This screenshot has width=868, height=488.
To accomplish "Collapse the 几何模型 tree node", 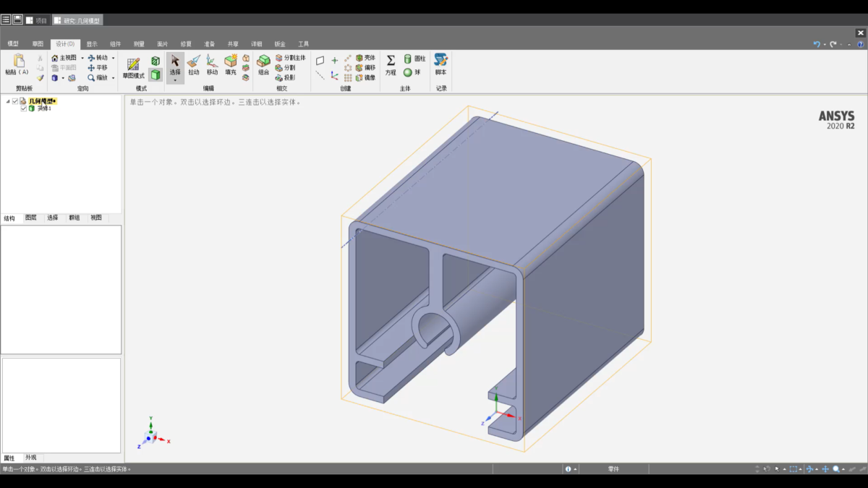I will (x=8, y=101).
